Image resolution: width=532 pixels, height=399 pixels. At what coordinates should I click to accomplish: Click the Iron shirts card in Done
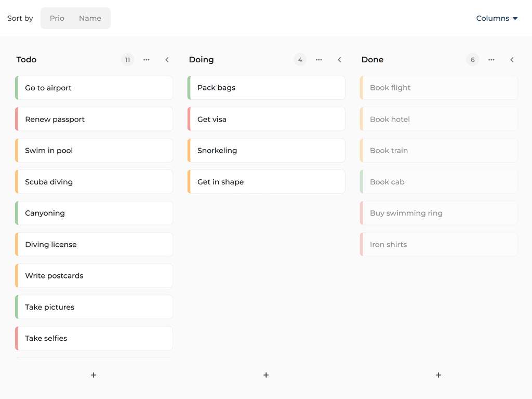tap(438, 244)
